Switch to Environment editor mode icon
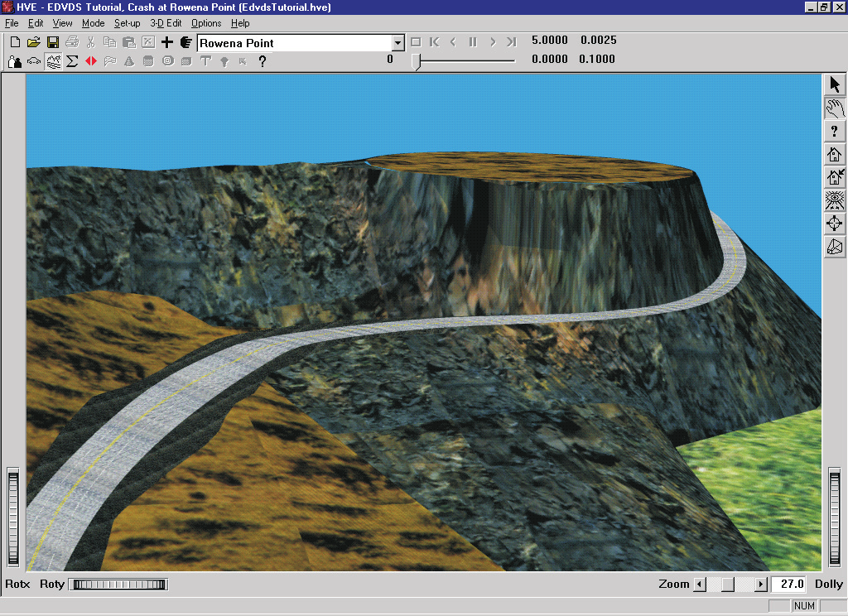Screen dimensions: 848x616 tap(53, 61)
